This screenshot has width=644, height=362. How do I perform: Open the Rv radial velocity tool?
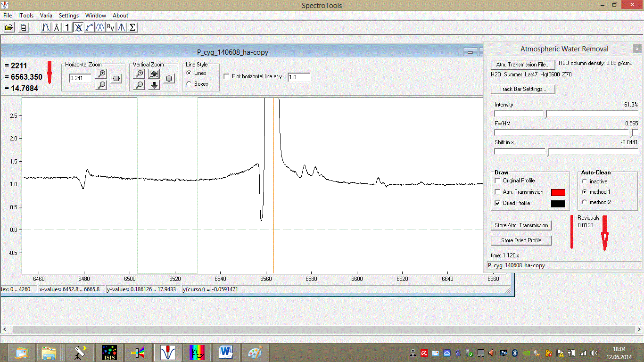110,27
